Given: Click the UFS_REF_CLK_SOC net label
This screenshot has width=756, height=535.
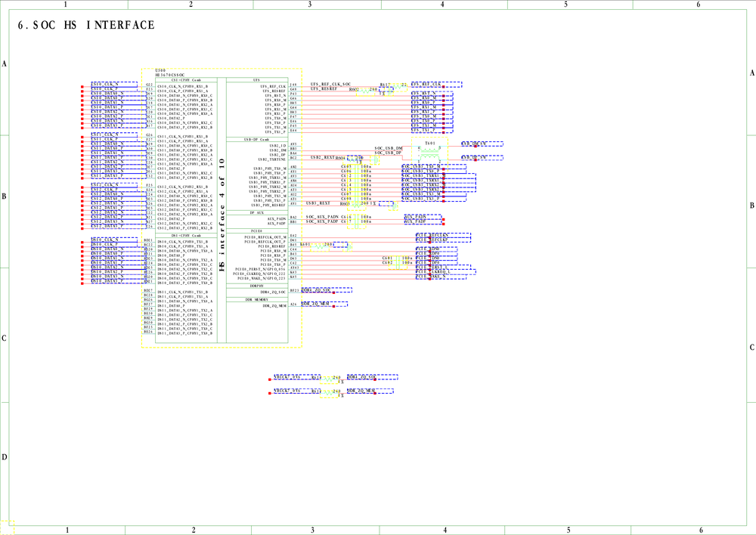Looking at the screenshot, I should click(331, 85).
